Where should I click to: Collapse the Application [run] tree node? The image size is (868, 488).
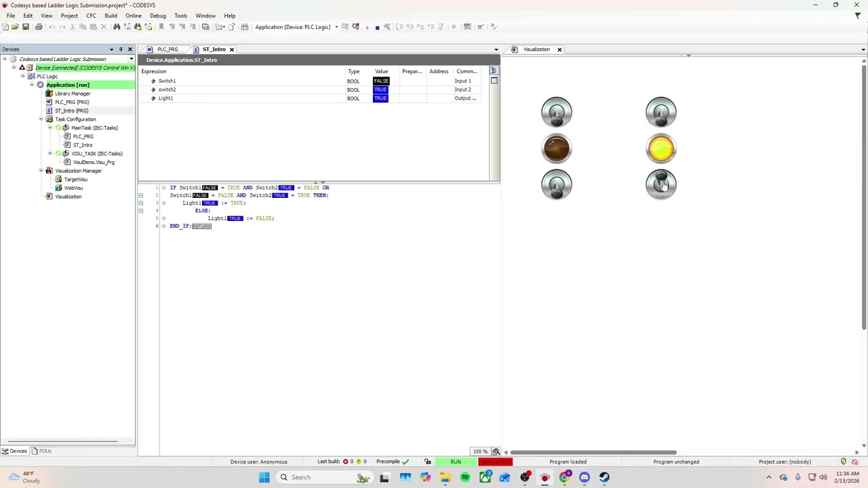tap(31, 85)
